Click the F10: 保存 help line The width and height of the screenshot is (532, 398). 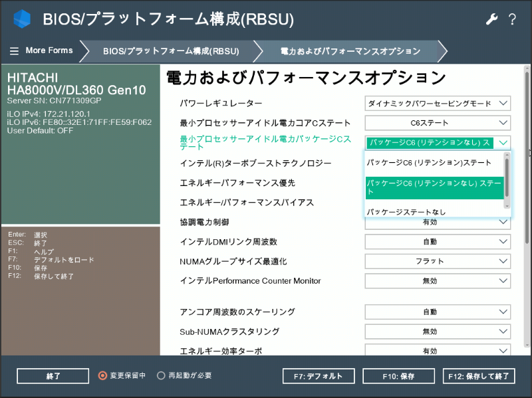(x=27, y=268)
